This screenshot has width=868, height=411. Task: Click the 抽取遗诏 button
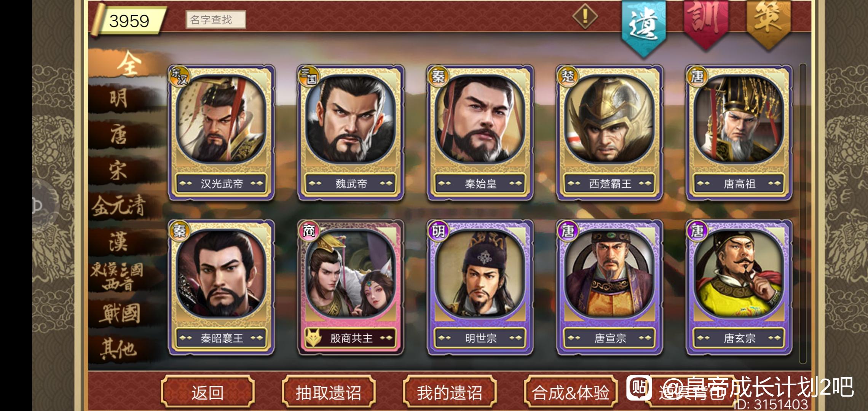coord(329,392)
